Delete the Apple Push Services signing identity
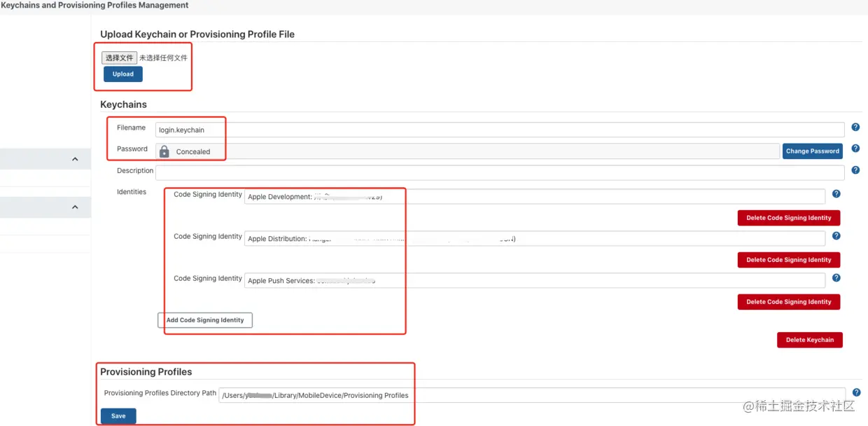Viewport: 868px width, 426px height. 789,302
